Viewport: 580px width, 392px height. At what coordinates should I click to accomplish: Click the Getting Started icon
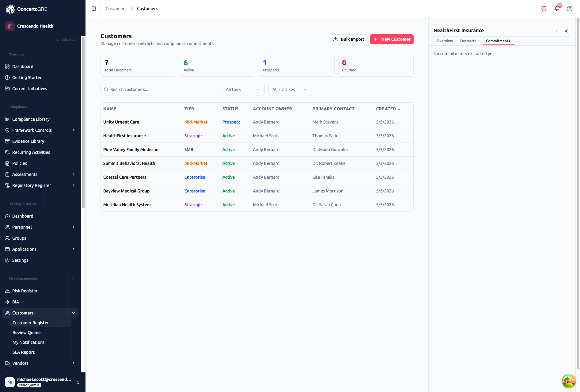coord(7,78)
